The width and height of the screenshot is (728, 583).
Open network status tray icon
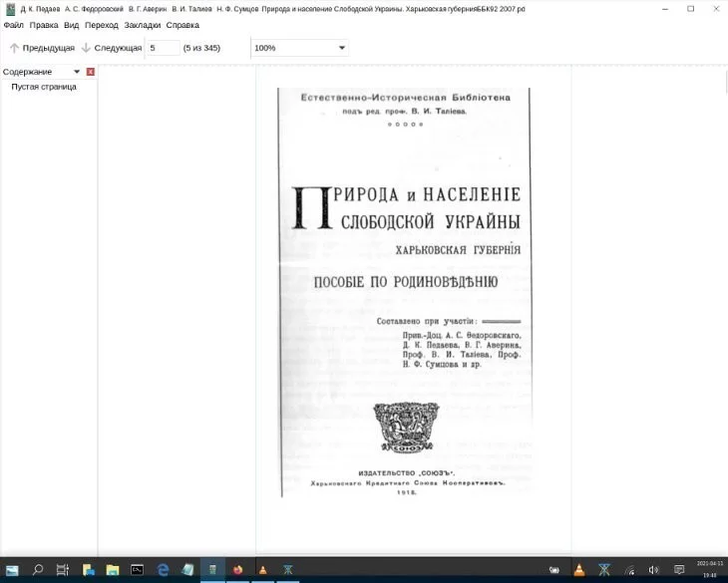pos(629,570)
